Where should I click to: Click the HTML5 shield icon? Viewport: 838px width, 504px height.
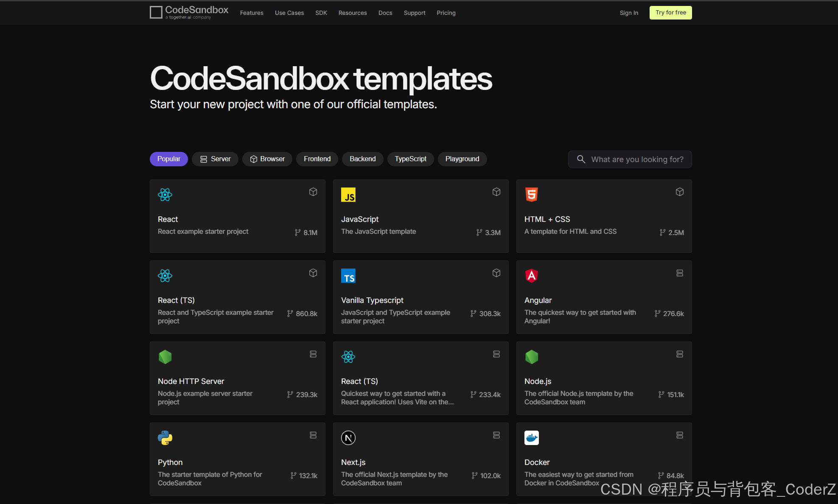point(531,195)
